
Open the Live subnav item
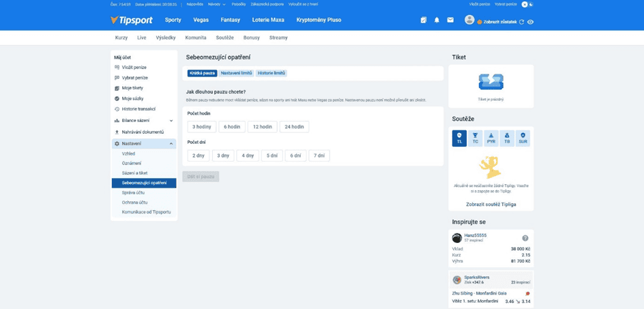[142, 38]
